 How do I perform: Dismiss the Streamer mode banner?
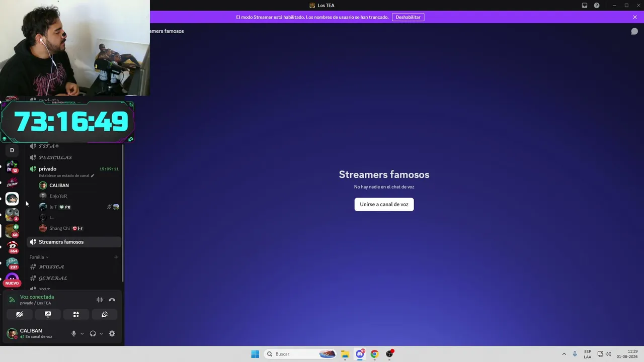coord(635,17)
